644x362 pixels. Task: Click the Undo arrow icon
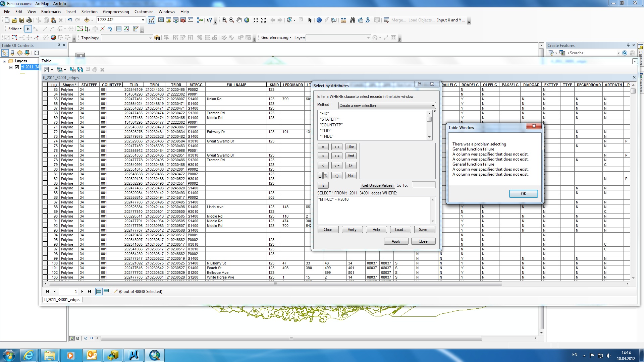click(x=70, y=20)
